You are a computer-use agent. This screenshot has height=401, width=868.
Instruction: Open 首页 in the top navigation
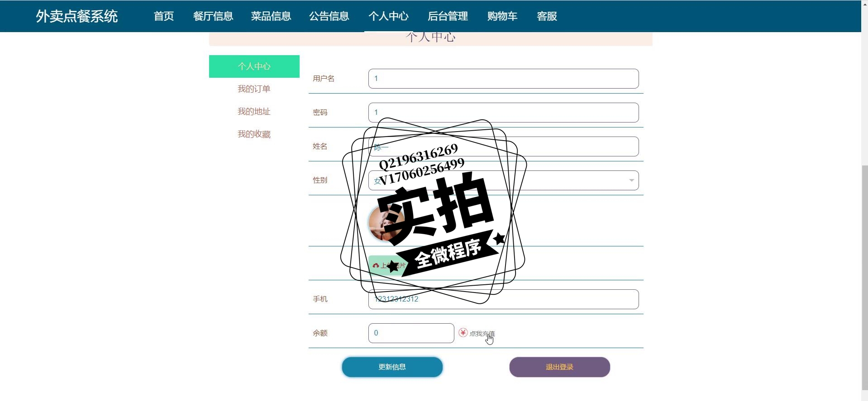[x=164, y=16]
